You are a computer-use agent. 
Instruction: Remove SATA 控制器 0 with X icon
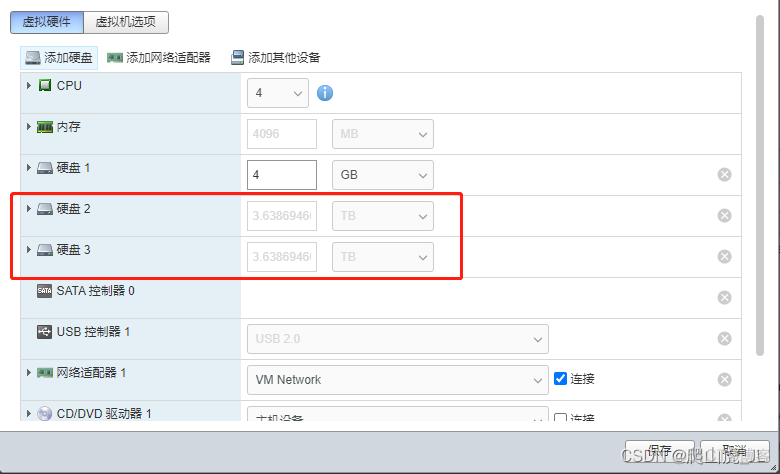tap(724, 297)
